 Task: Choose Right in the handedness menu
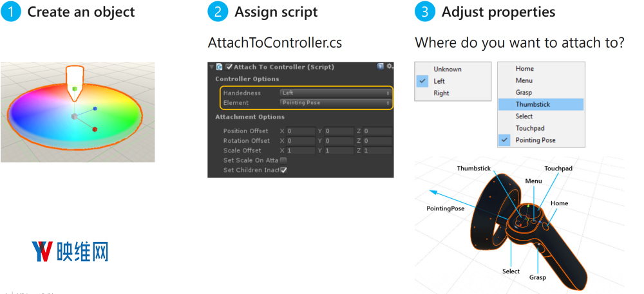click(x=442, y=93)
